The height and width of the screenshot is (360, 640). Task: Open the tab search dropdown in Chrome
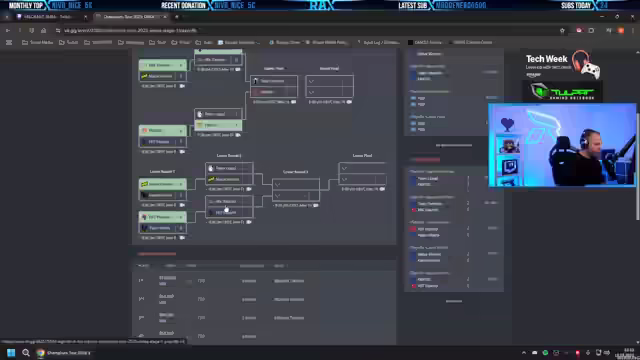(7, 17)
